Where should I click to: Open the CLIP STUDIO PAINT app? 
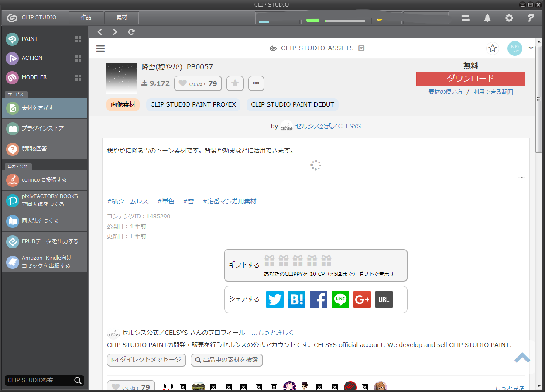(x=30, y=39)
